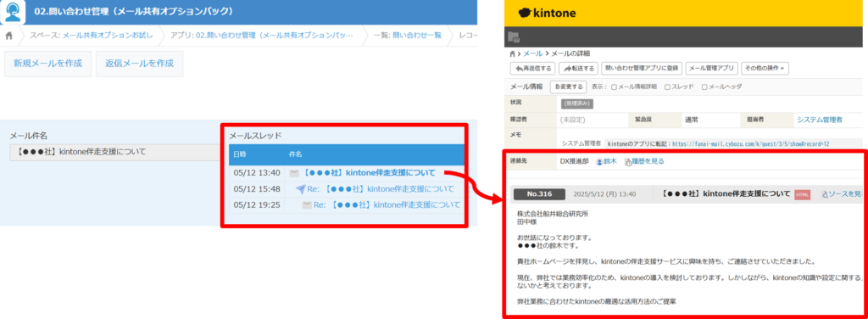Click envelope icon on 05/12 19:25 row
This screenshot has width=868, height=319.
coord(307,205)
